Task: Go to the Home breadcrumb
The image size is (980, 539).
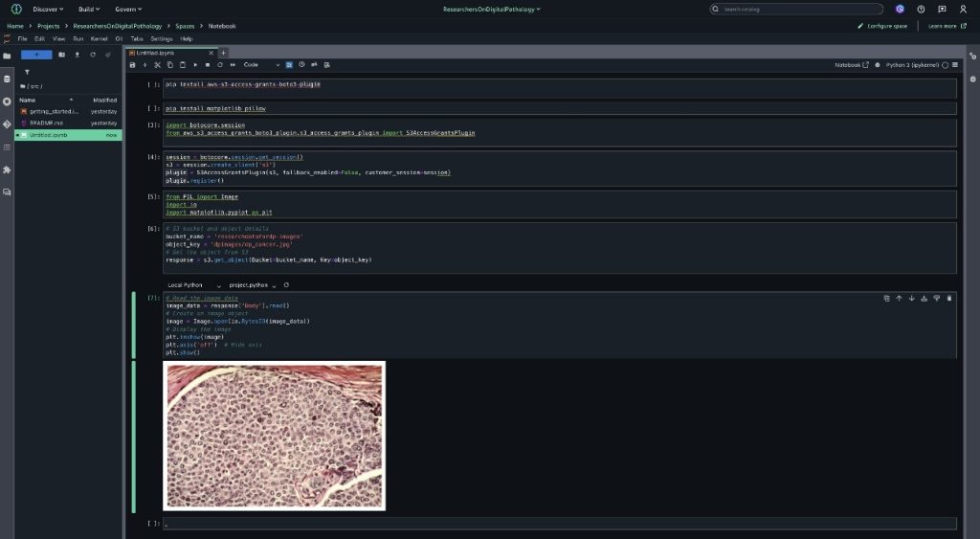Action: [x=15, y=26]
